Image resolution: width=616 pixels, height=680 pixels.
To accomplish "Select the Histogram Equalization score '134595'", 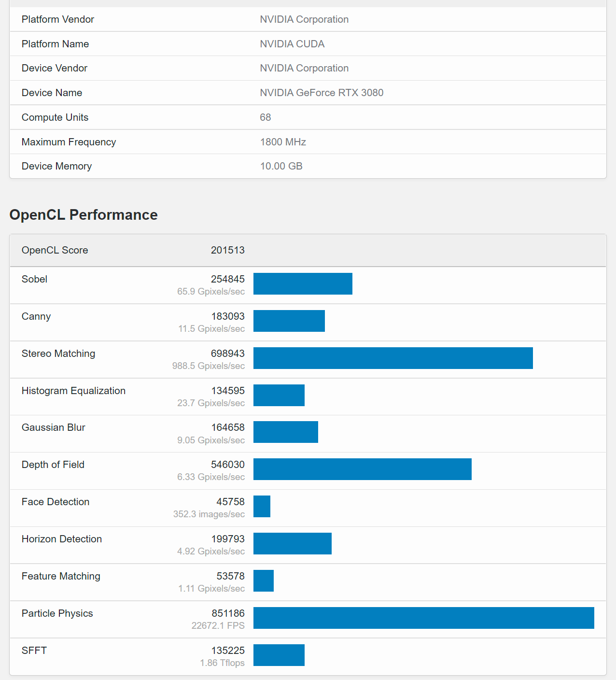I will pos(228,391).
